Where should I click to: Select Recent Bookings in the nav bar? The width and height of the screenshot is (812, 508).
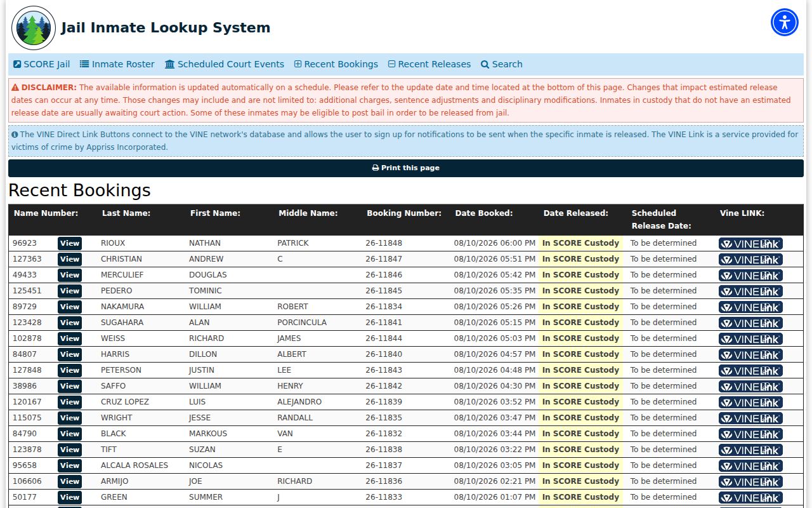336,64
